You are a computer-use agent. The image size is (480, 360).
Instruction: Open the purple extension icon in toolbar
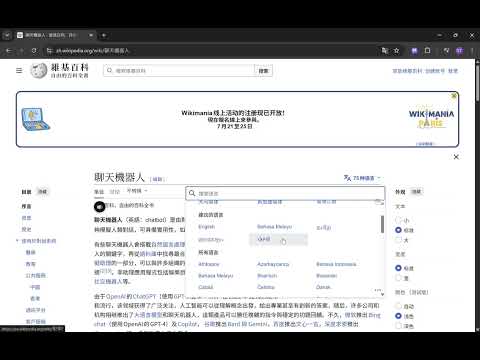414,51
